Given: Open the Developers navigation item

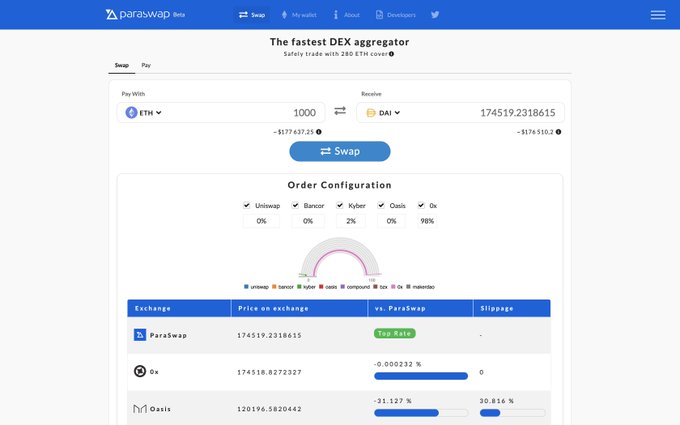Looking at the screenshot, I should (x=396, y=15).
